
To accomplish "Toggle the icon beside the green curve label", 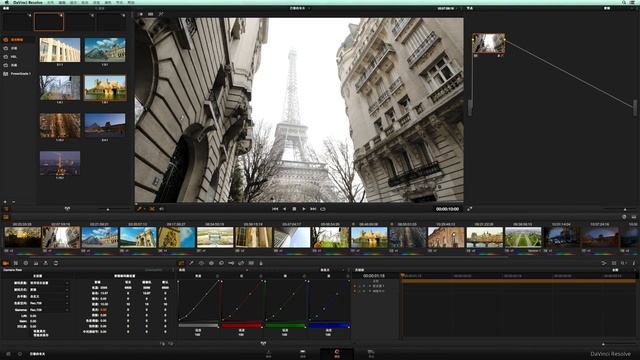I will coord(304,276).
